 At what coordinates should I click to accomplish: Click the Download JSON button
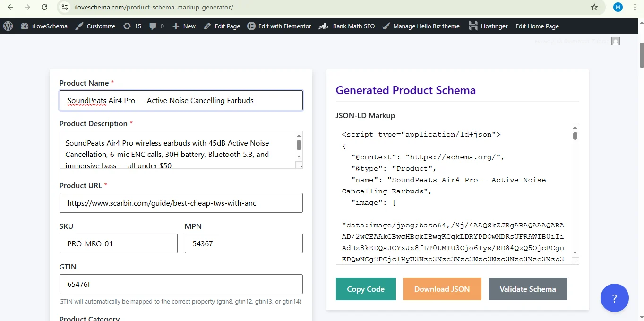click(x=442, y=289)
